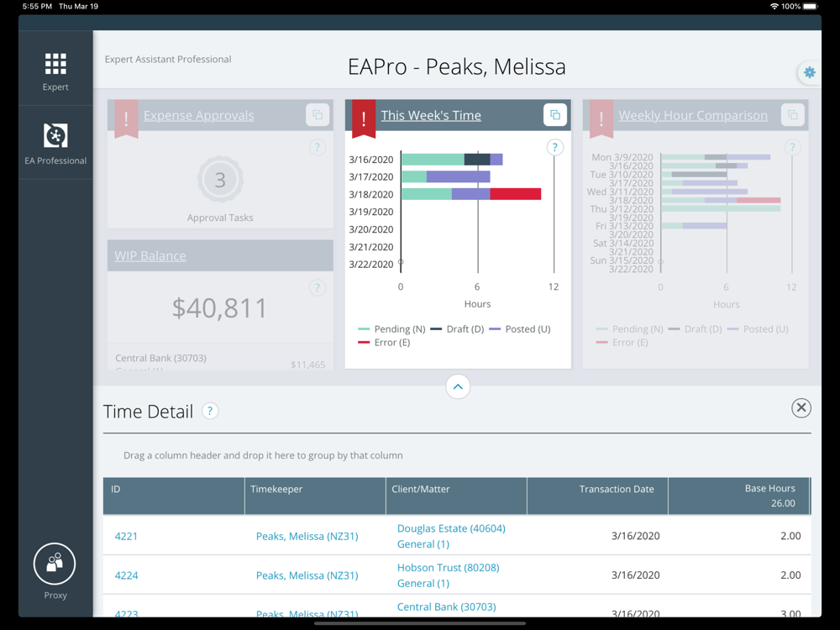Select the EA Professional sidebar icon
The height and width of the screenshot is (630, 840).
55,135
